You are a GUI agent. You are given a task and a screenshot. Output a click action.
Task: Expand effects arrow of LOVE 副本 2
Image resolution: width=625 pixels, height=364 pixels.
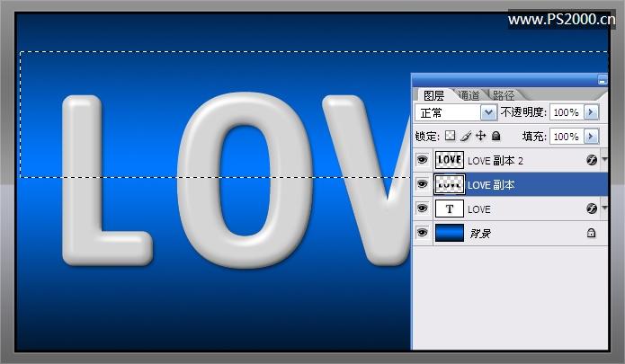coord(604,160)
